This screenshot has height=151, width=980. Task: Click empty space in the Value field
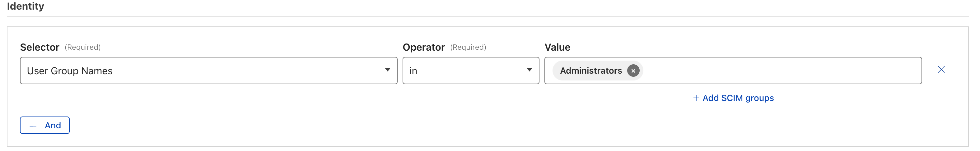click(x=780, y=71)
